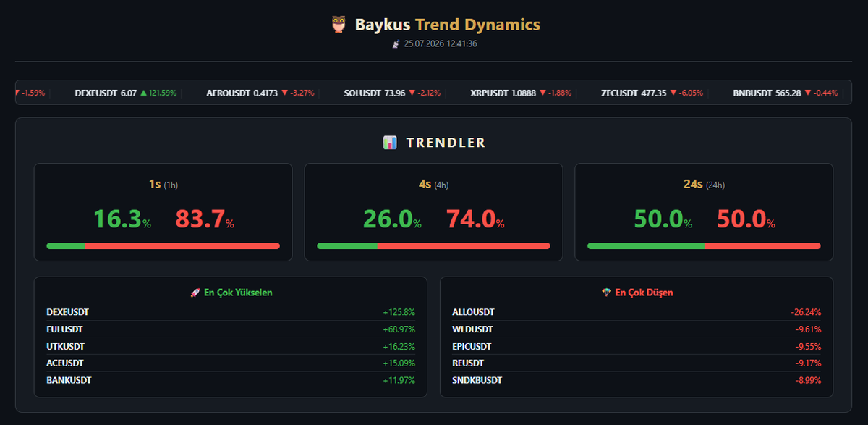Select the ZECUSDT ticker item
This screenshot has width=868, height=425.
(652, 93)
